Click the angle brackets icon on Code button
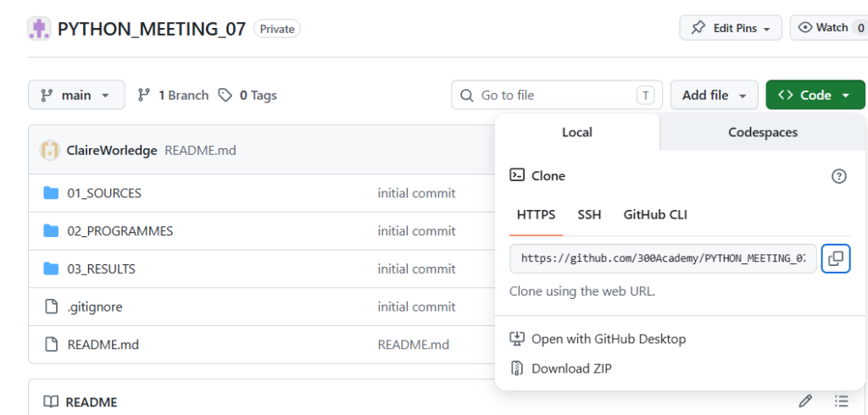The image size is (868, 415). [x=786, y=95]
